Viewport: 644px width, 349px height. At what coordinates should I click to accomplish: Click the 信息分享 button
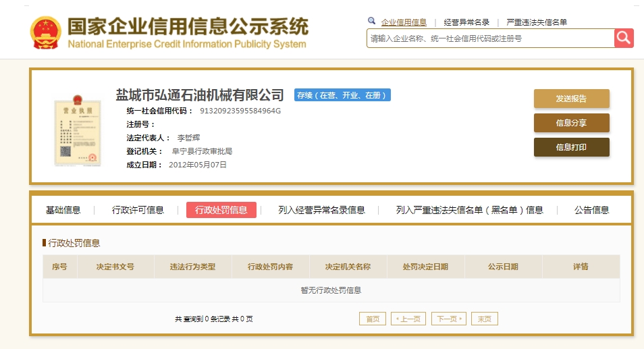[x=571, y=123]
